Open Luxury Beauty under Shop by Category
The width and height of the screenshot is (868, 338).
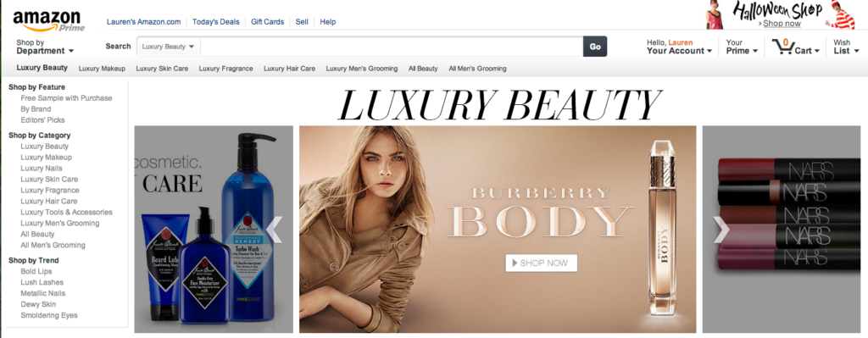pyautogui.click(x=45, y=147)
